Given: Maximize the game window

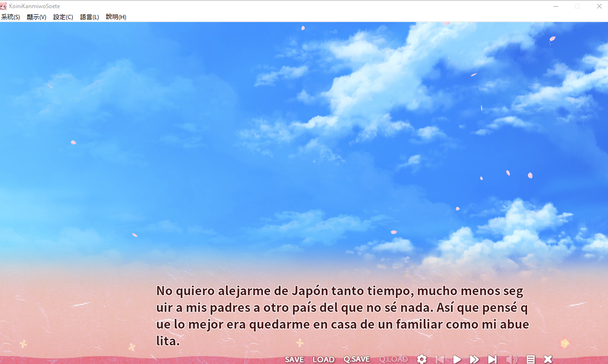Looking at the screenshot, I should click(577, 6).
